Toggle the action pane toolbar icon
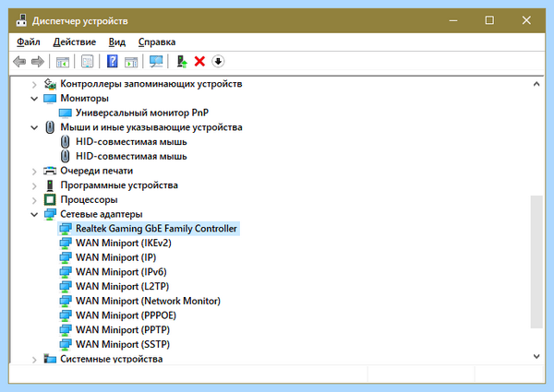554x392 pixels. pyautogui.click(x=131, y=62)
